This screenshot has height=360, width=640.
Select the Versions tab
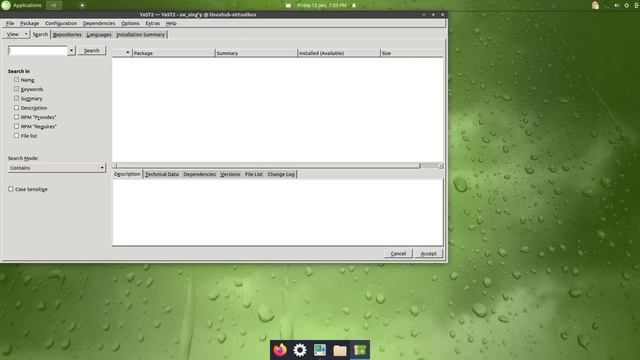coord(230,174)
